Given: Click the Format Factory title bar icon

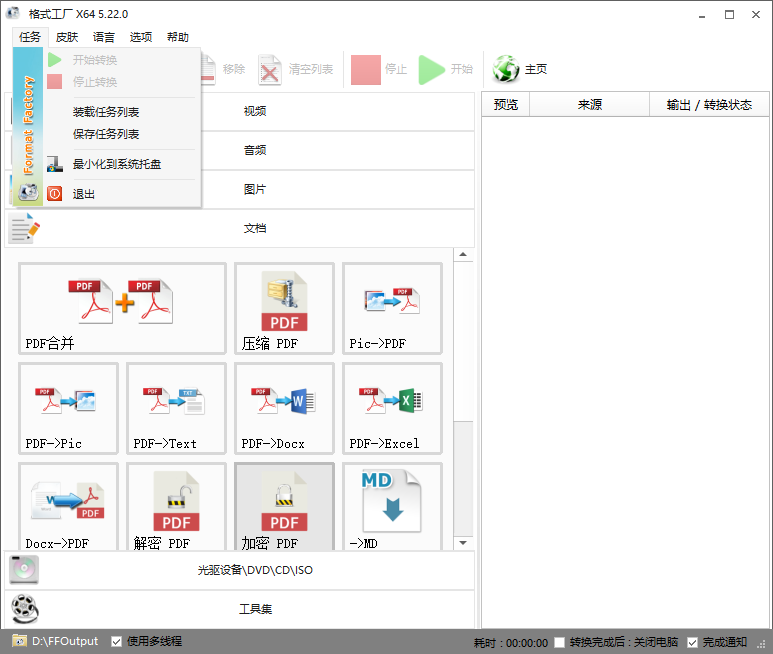Looking at the screenshot, I should click(13, 13).
